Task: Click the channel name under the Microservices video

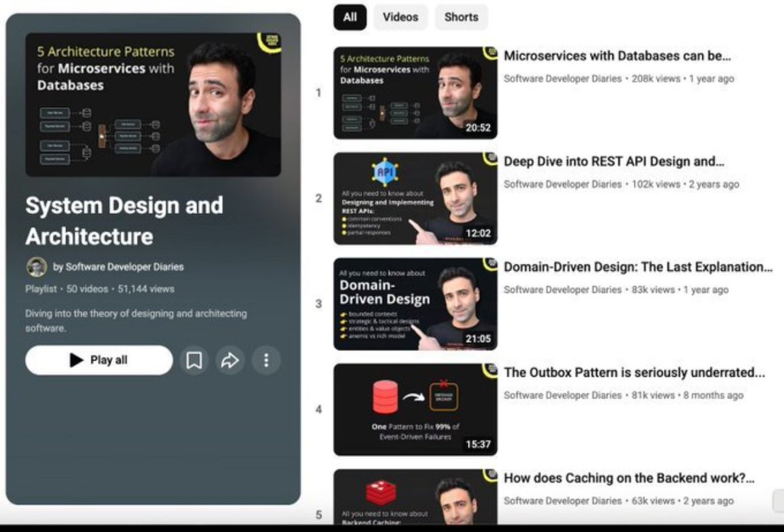Action: (563, 78)
